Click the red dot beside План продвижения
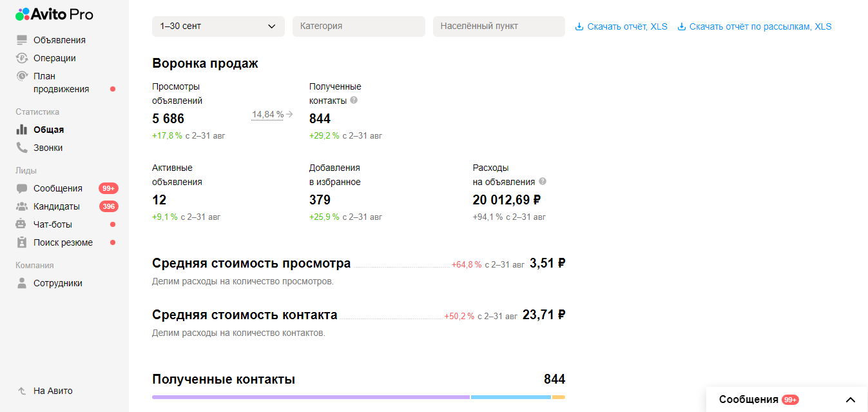The height and width of the screenshot is (412, 868). click(x=113, y=89)
